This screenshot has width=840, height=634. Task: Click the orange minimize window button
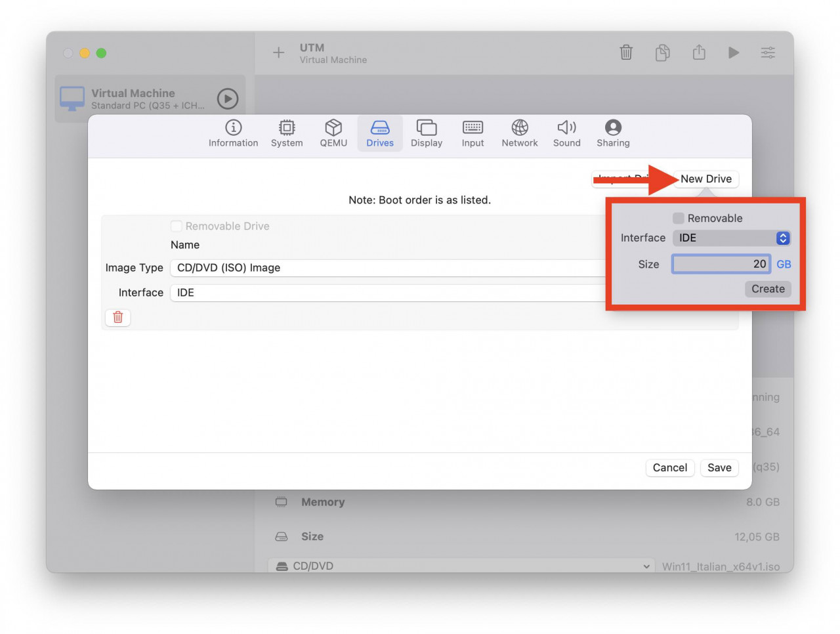click(85, 53)
